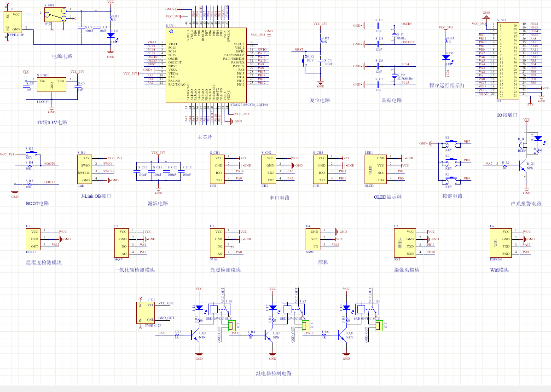Select the U4 SG90 servo connector
This screenshot has width=551, height=392.
coord(313,239)
